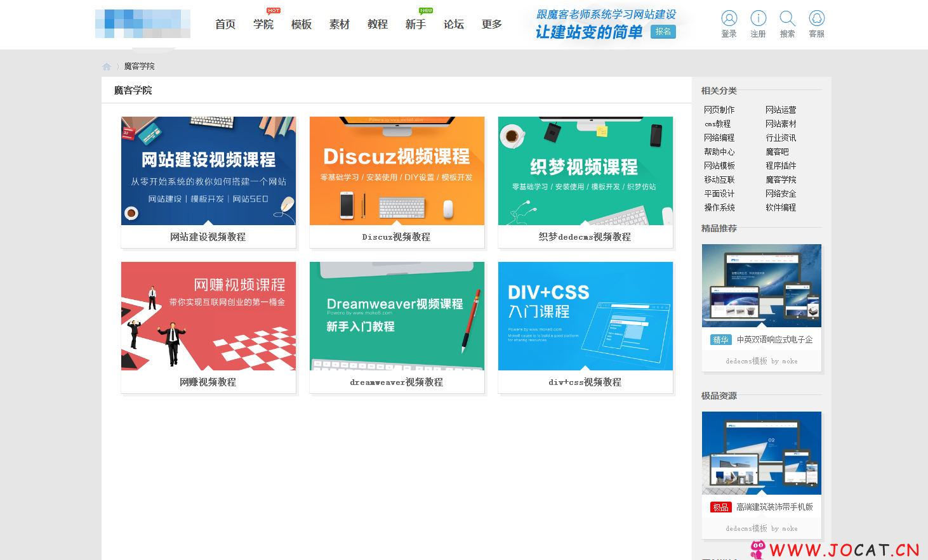Select cms教程 category link
Image resolution: width=928 pixels, height=560 pixels.
click(717, 124)
